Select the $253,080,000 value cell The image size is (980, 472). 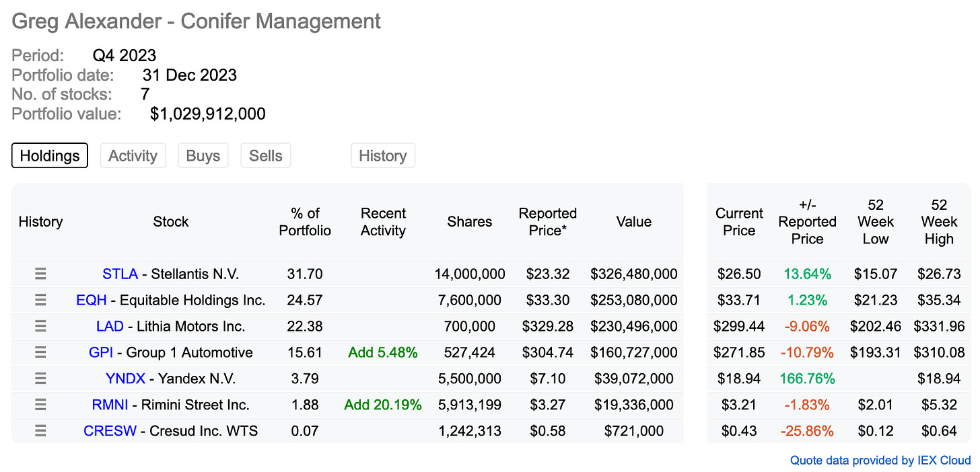[x=634, y=300]
